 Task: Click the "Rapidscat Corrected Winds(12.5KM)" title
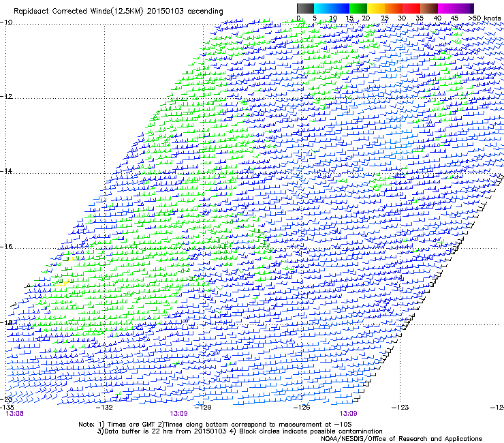click(x=78, y=12)
